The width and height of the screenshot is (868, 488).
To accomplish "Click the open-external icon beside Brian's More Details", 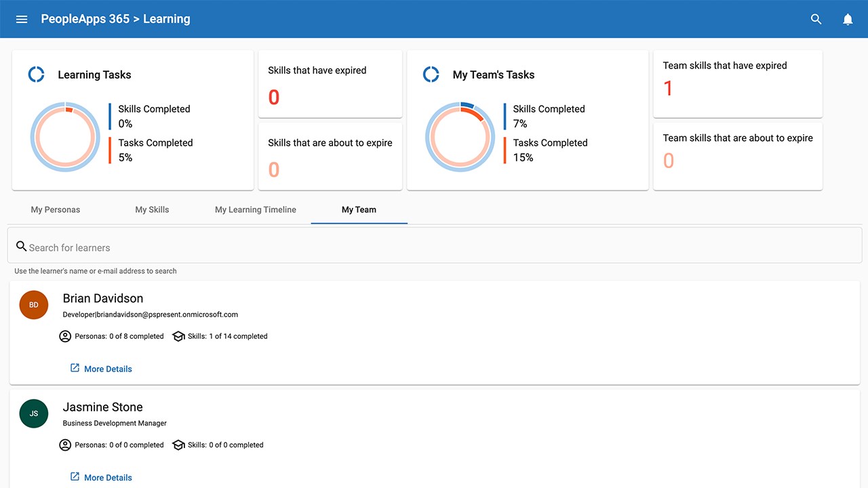I will coord(75,368).
